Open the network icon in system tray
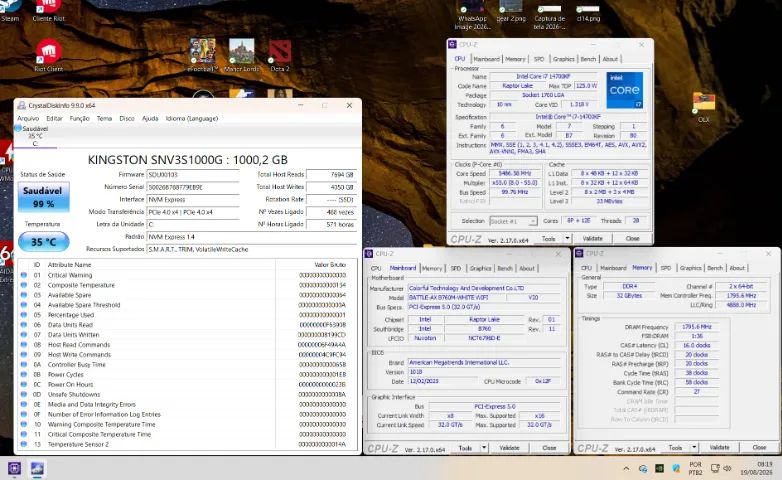782x480 pixels. click(715, 469)
